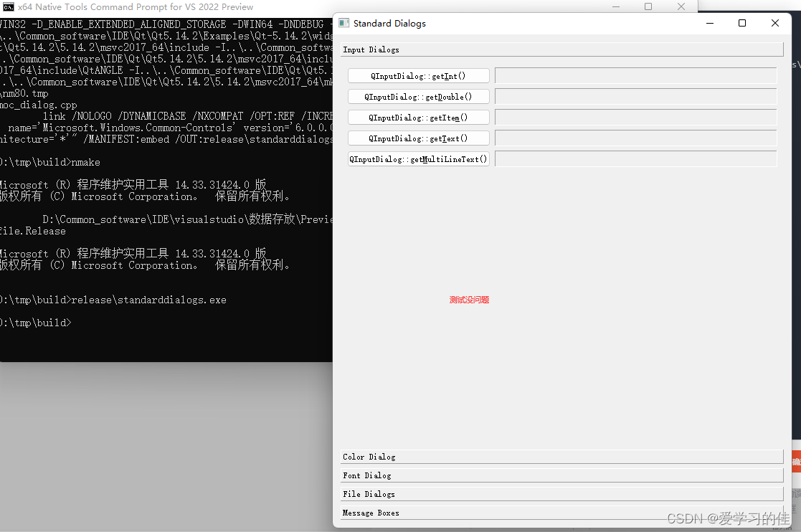Click the Command Prompt title bar text
This screenshot has width=801, height=532.
[136, 6]
